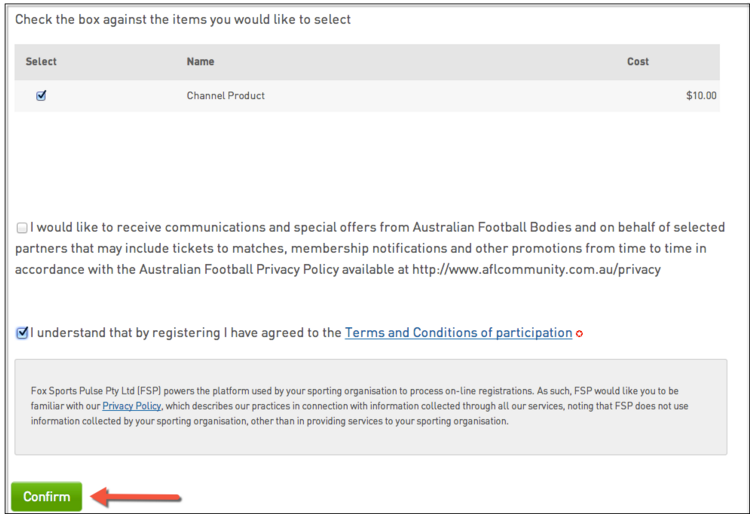The height and width of the screenshot is (517, 755).
Task: Select the Channel Product name text
Action: click(x=226, y=95)
